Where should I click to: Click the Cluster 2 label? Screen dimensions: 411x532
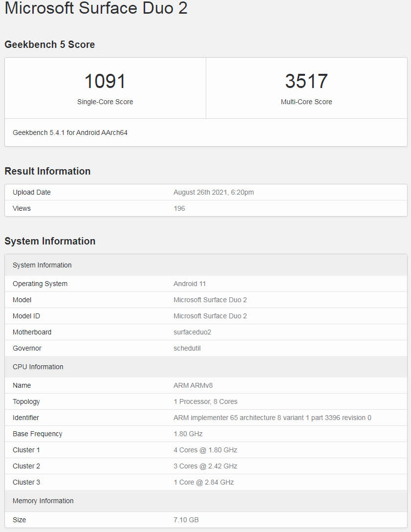pos(26,466)
